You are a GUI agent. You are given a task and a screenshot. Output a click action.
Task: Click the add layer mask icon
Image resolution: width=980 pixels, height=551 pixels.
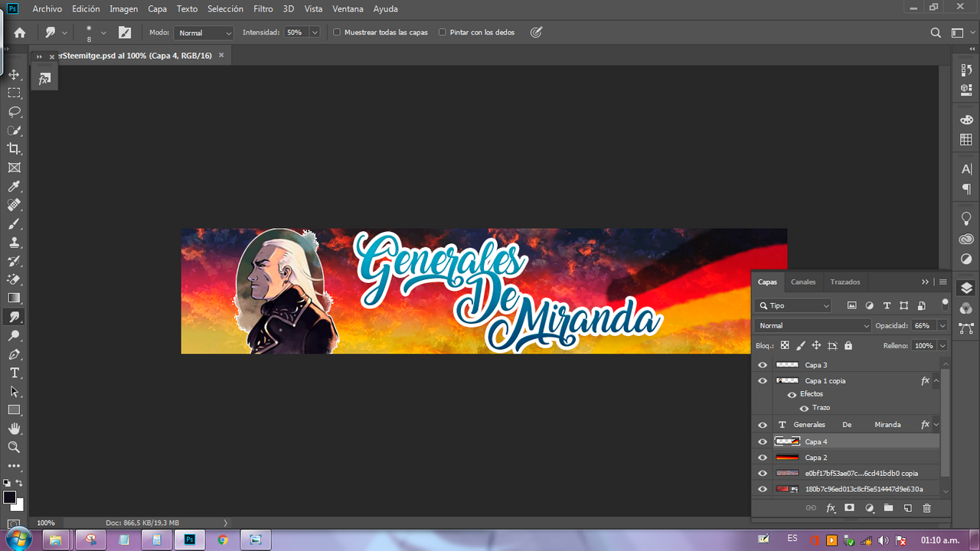[x=849, y=507]
